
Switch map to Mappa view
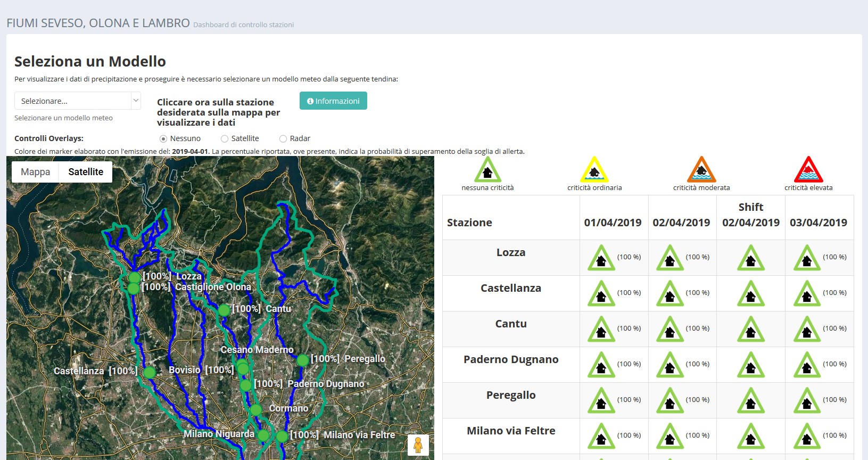36,172
